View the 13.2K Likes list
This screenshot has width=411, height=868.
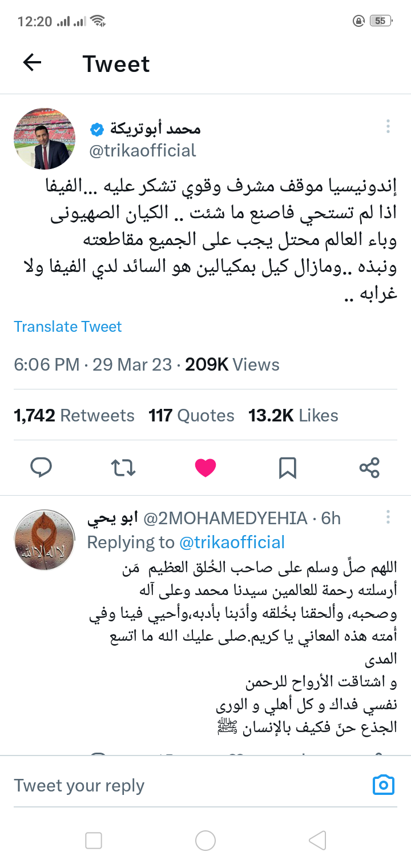pos(293,416)
